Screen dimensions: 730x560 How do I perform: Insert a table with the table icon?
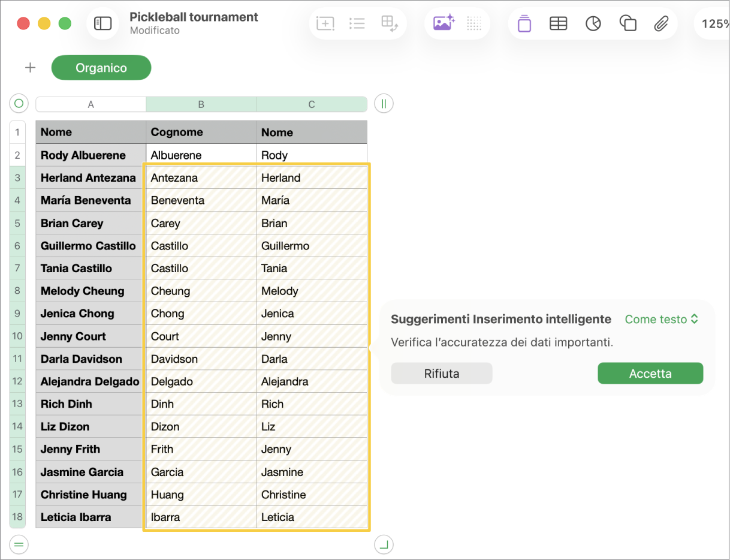coord(559,23)
